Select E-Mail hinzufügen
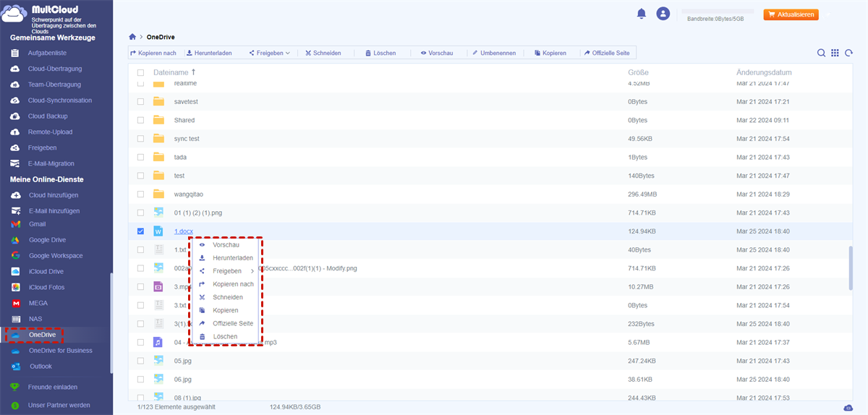Viewport: 868px width, 415px height. 54,211
